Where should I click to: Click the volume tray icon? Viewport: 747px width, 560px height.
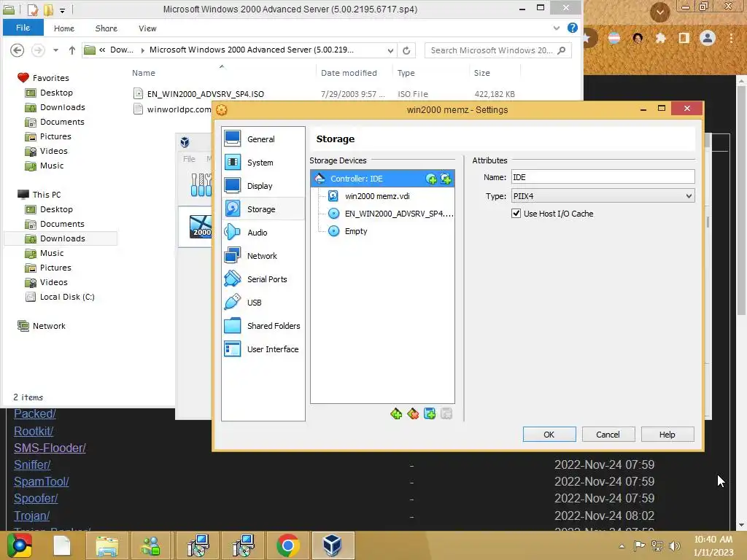tap(674, 545)
